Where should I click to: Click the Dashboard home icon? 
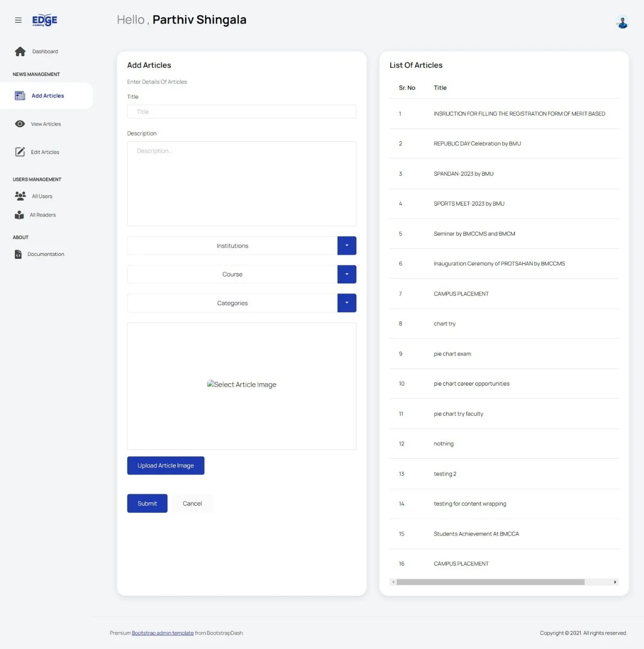point(20,51)
